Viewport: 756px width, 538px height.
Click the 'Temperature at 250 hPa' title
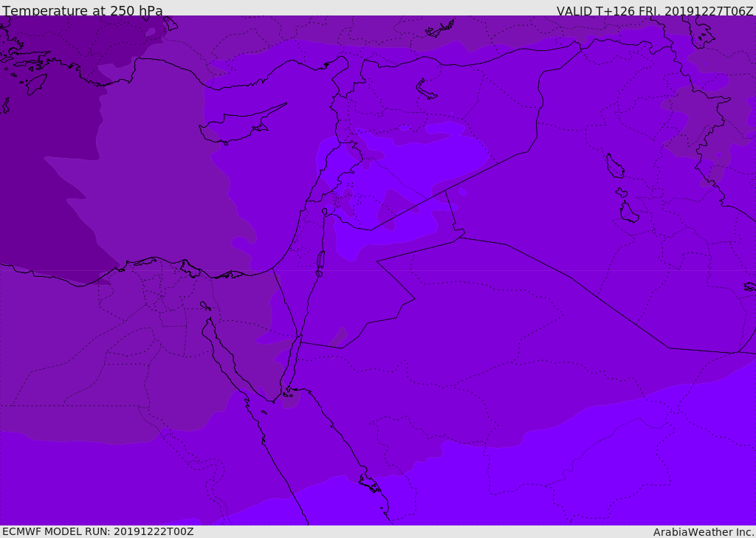click(x=83, y=10)
